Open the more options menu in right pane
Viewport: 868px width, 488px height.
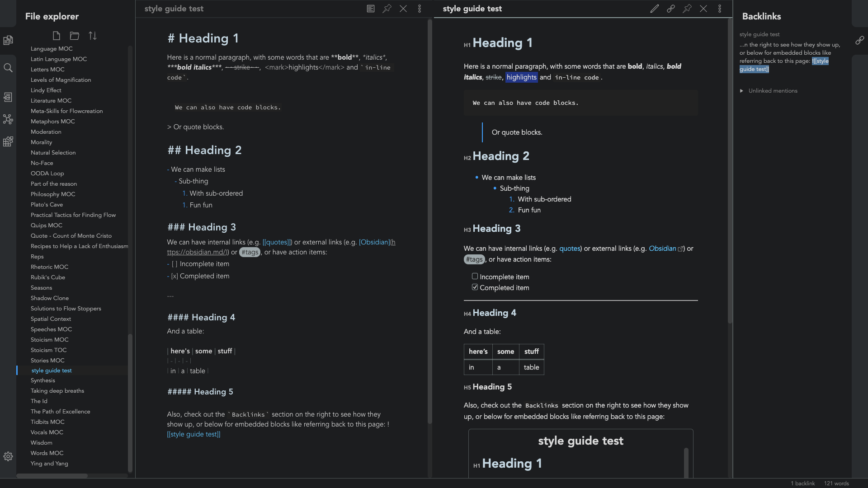coord(720,8)
